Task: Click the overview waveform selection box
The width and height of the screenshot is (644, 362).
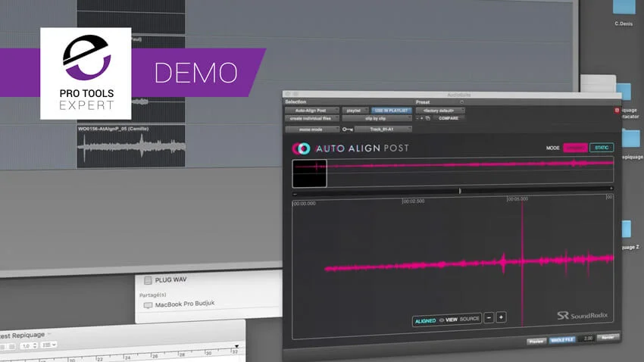Action: coord(309,173)
